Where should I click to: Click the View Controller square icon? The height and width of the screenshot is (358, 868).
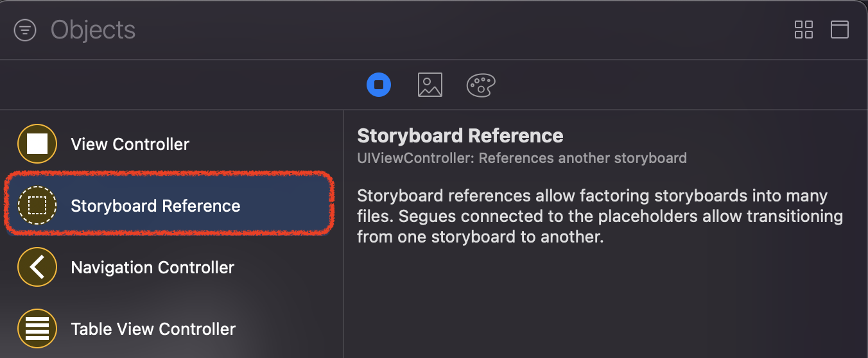coord(37,144)
